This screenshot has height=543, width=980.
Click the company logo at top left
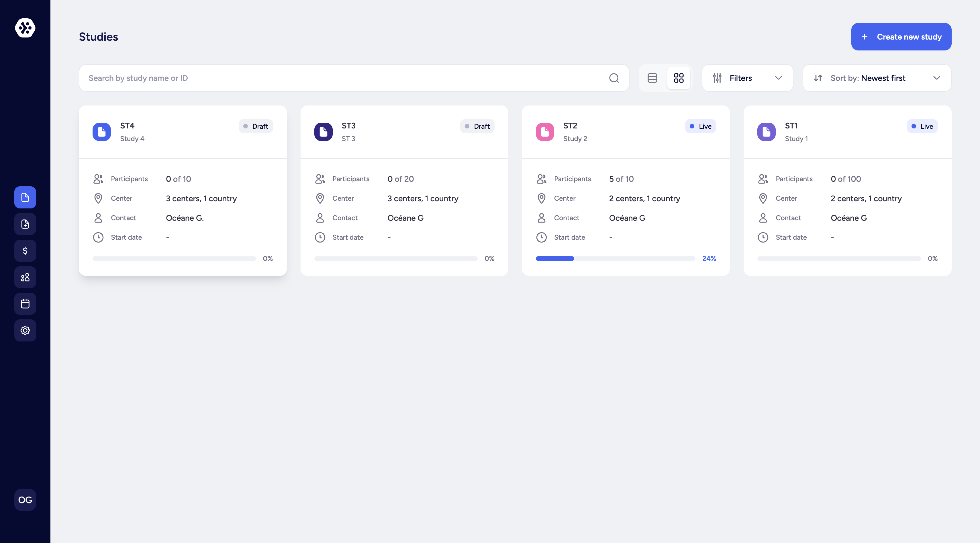(25, 28)
